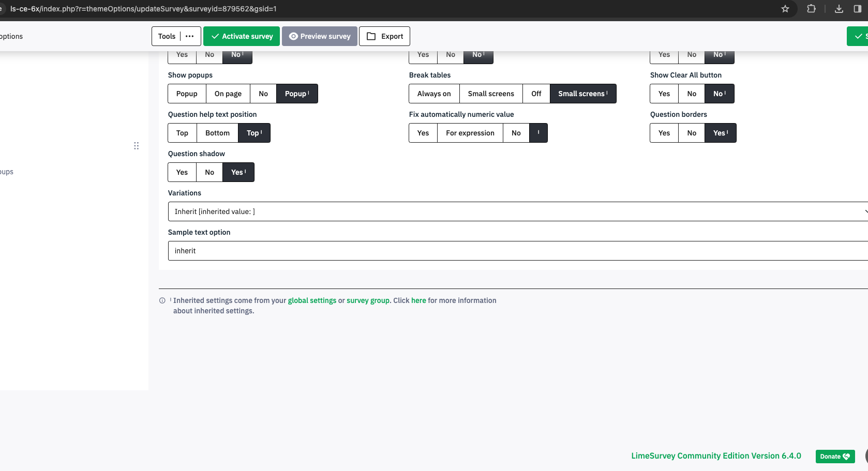Image resolution: width=868 pixels, height=471 pixels.
Task: Click the browser side panel icon
Action: [x=858, y=9]
